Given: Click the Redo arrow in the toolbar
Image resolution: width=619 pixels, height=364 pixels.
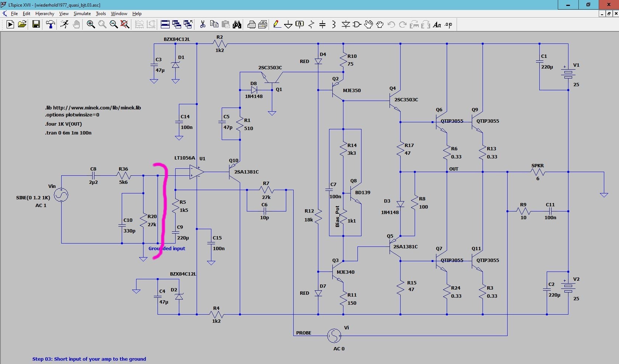Looking at the screenshot, I should (x=403, y=24).
